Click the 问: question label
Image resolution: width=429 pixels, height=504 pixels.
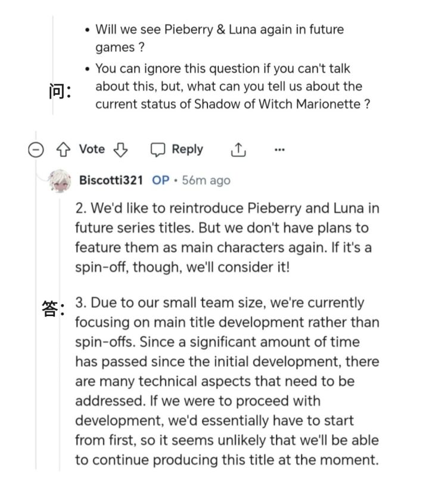(60, 91)
